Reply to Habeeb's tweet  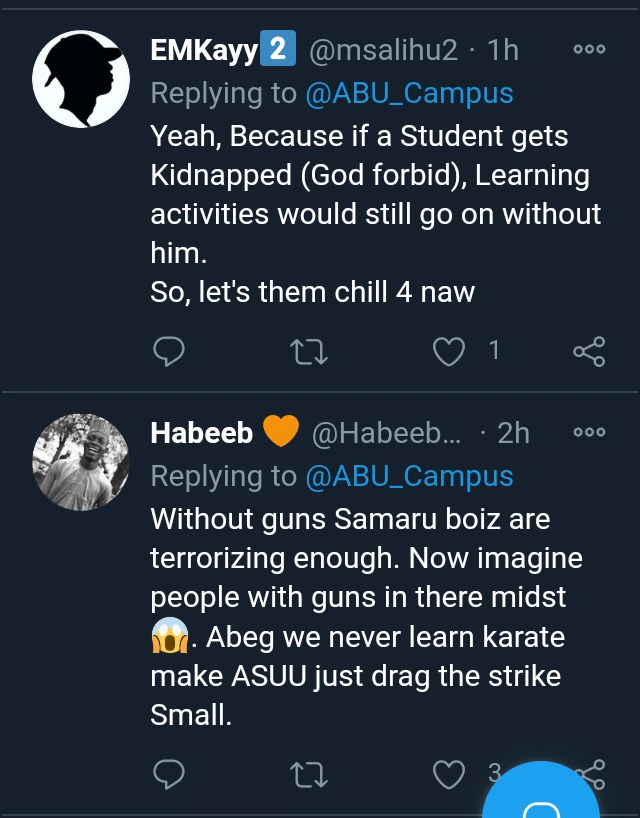click(170, 774)
